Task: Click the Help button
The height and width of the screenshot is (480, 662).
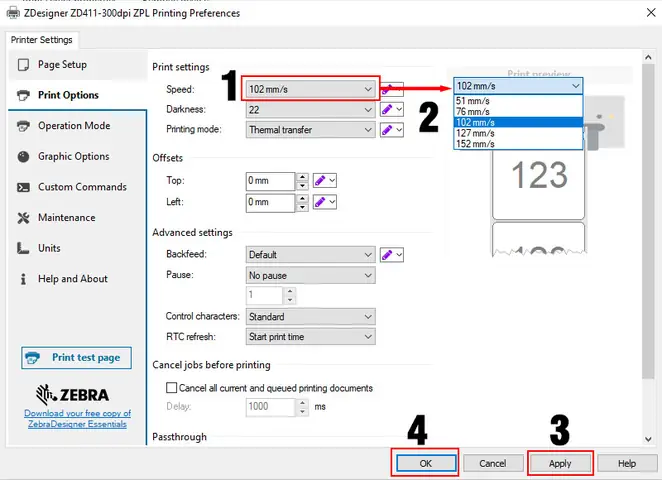Action: [627, 463]
